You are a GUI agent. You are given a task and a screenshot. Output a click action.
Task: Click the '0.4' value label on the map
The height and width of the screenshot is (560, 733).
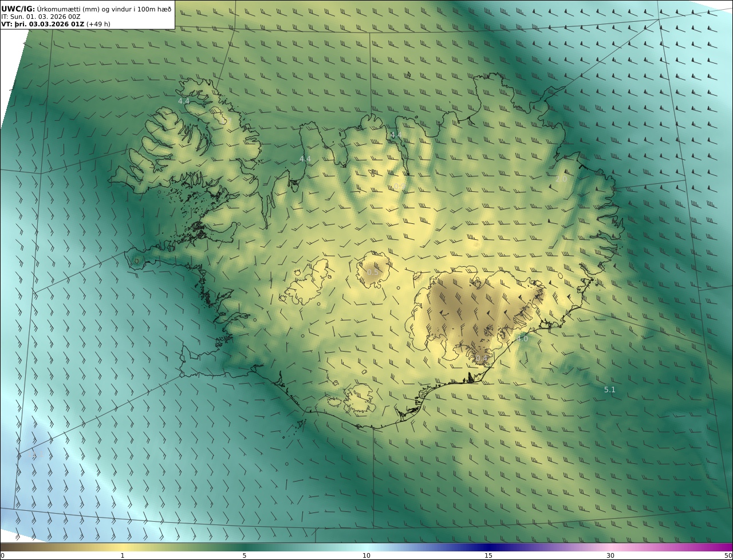point(481,358)
